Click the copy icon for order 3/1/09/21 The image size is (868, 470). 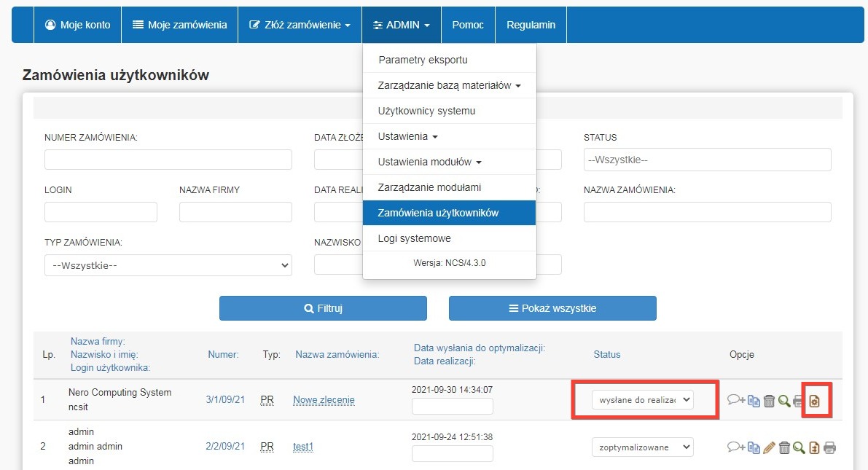(x=754, y=400)
